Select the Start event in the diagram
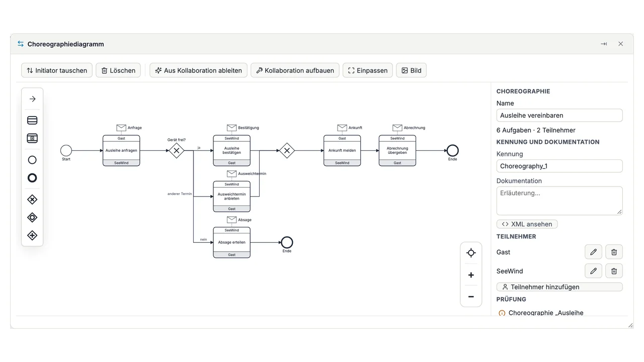This screenshot has width=644, height=362. pyautogui.click(x=66, y=150)
